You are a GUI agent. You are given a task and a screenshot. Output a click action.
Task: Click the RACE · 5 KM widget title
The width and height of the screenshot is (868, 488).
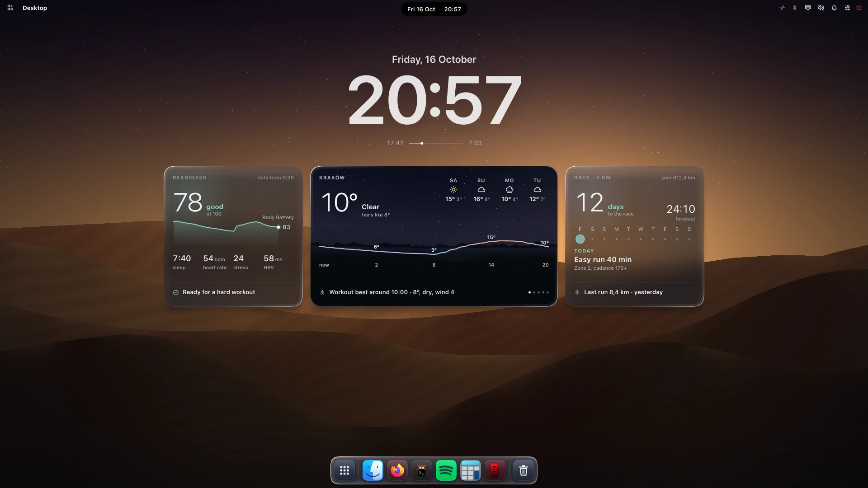(592, 178)
